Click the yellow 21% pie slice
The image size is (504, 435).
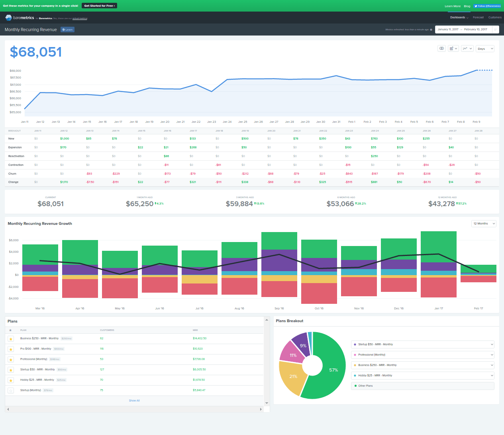[293, 377]
